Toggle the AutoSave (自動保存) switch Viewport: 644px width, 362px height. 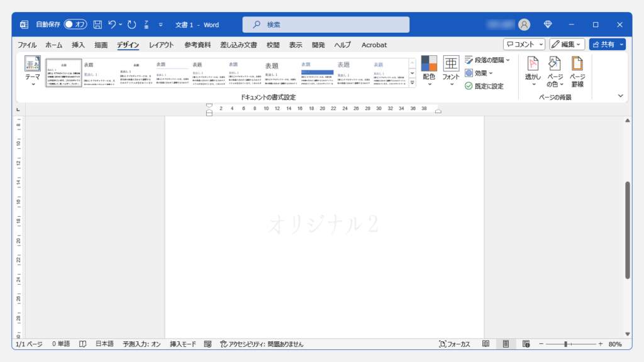point(75,25)
